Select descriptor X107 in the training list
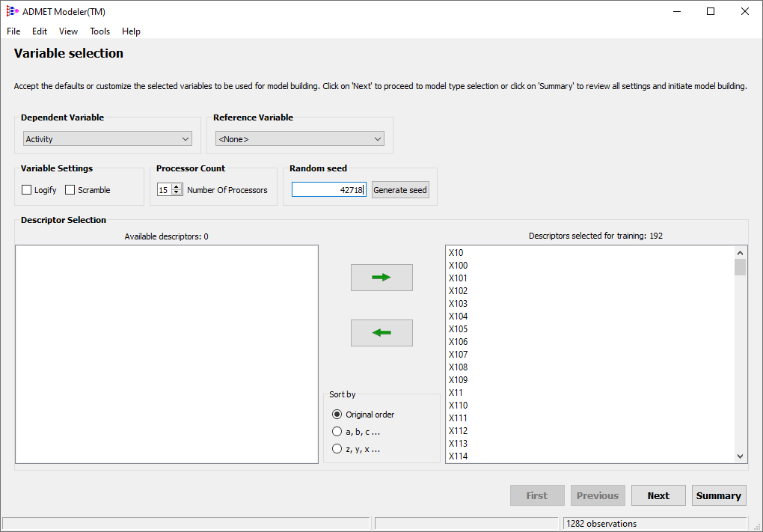Screen dimensions: 763x532 click(458, 355)
